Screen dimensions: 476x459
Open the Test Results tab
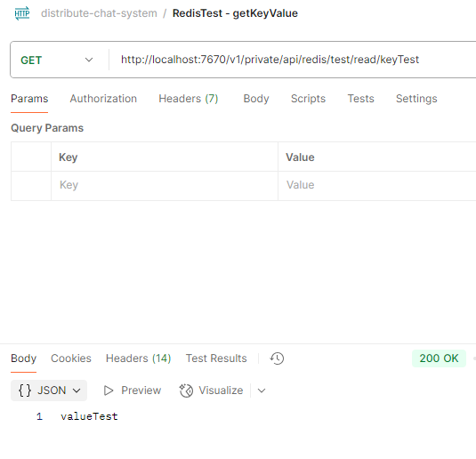216,358
